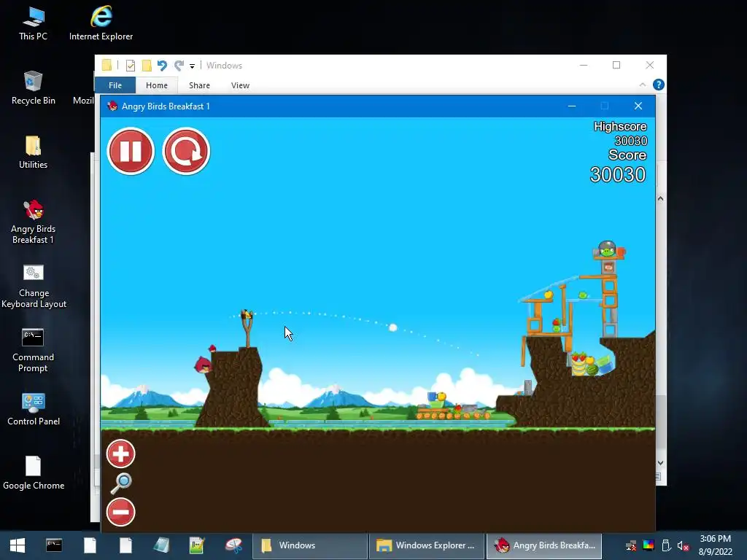747x560 pixels.
Task: Open the Recycle Bin desktop icon
Action: pos(33,88)
